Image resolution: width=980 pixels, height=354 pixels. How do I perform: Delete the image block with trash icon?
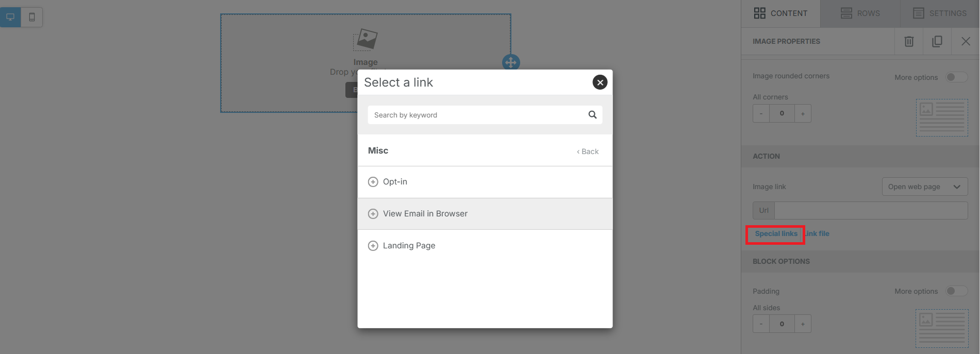pyautogui.click(x=909, y=41)
